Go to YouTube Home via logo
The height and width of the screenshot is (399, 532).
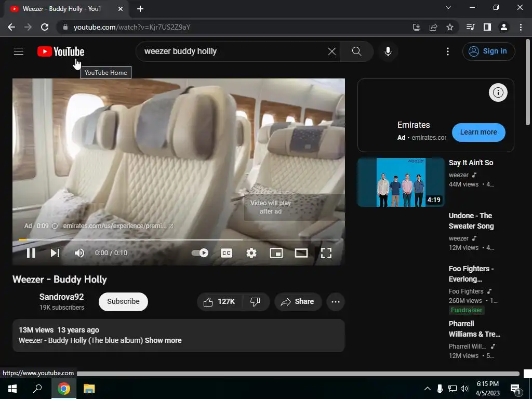(x=61, y=51)
